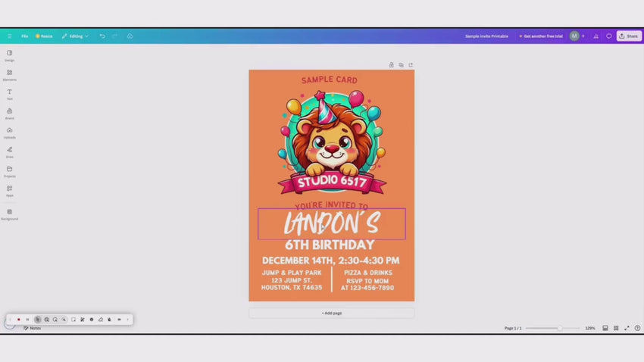The image size is (644, 362).
Task: Open the Design tab in sidebar
Action: click(9, 55)
